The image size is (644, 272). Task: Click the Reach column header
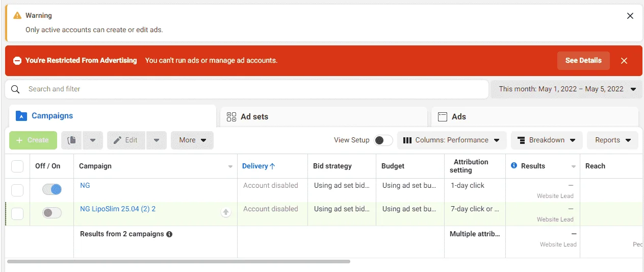pyautogui.click(x=595, y=166)
